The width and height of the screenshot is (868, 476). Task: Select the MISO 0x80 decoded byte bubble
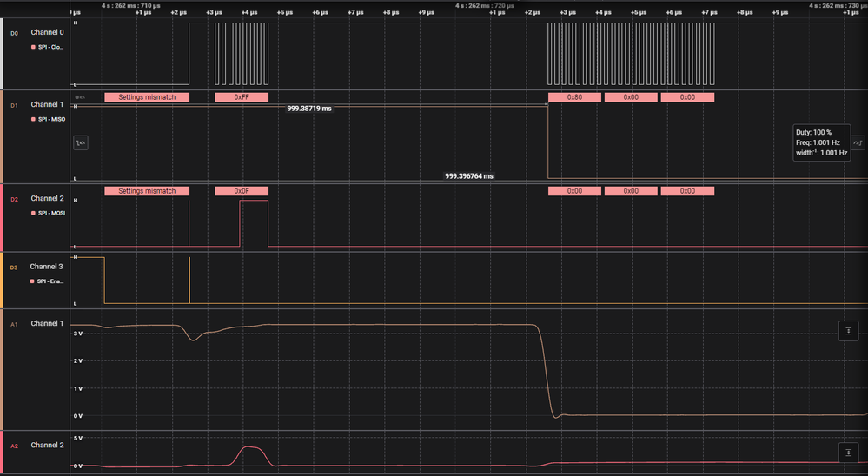(x=574, y=97)
